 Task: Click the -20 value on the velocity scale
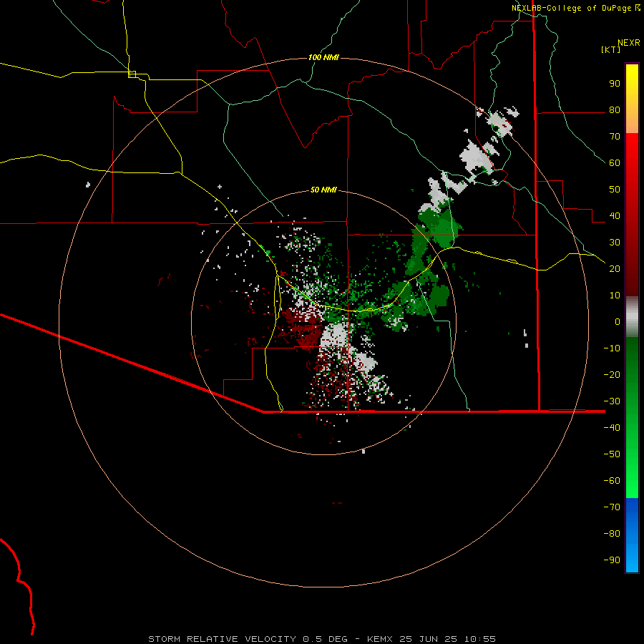(612, 374)
